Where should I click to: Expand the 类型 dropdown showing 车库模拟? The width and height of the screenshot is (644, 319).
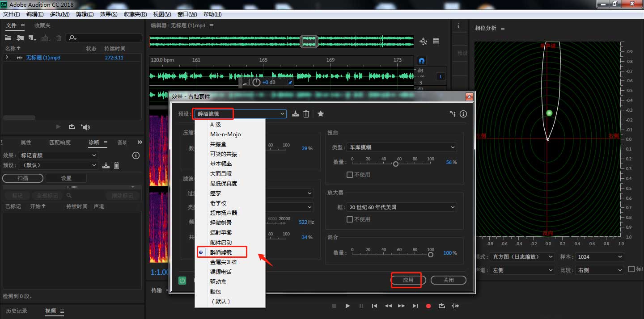(x=453, y=147)
